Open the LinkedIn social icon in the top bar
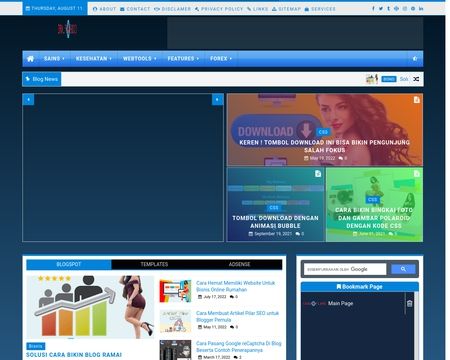 (x=421, y=9)
